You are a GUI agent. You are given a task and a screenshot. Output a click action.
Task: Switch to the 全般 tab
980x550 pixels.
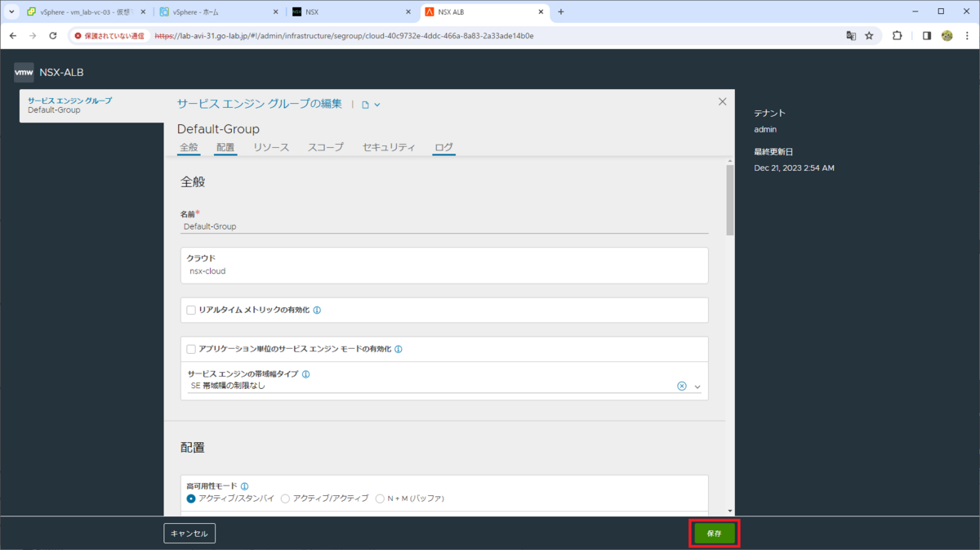point(188,147)
